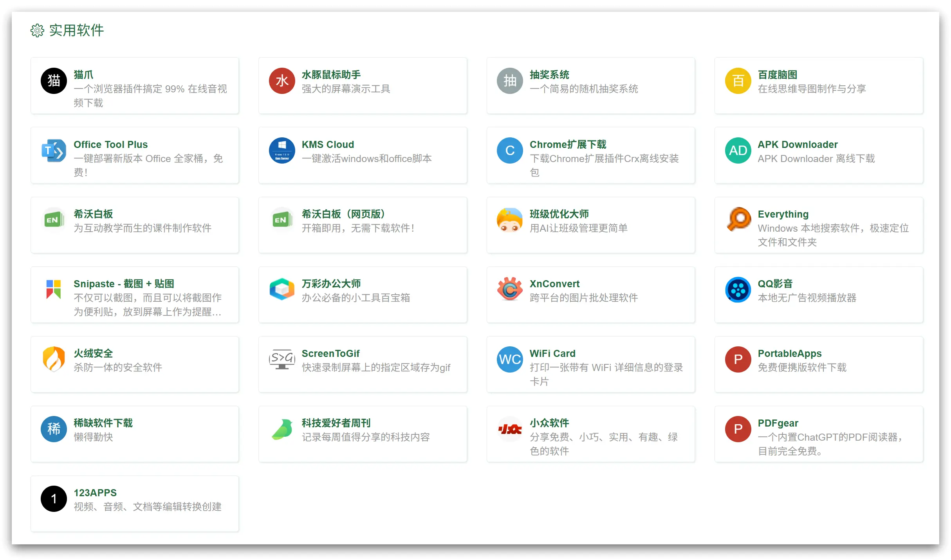The width and height of the screenshot is (951, 560).
Task: Click description 免费便携版软件下载
Action: pyautogui.click(x=802, y=367)
